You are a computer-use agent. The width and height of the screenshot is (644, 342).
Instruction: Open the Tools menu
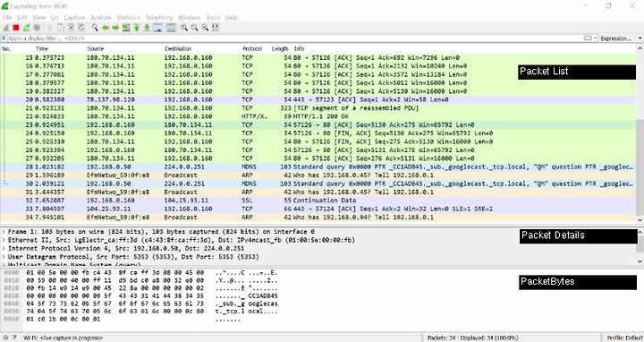(x=213, y=17)
